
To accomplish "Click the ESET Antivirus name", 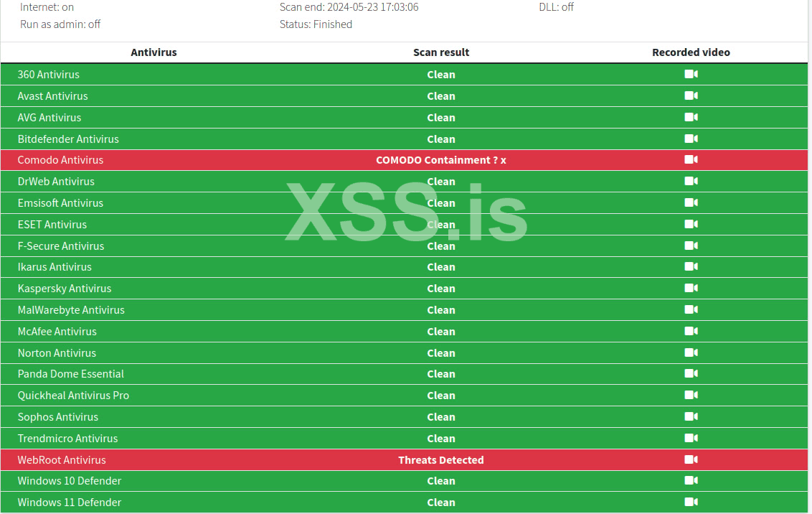I will pyautogui.click(x=52, y=225).
